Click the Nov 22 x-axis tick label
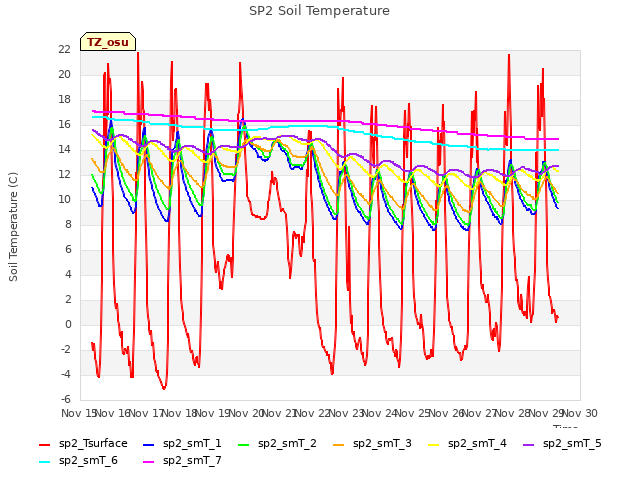Image resolution: width=640 pixels, height=480 pixels. [312, 413]
